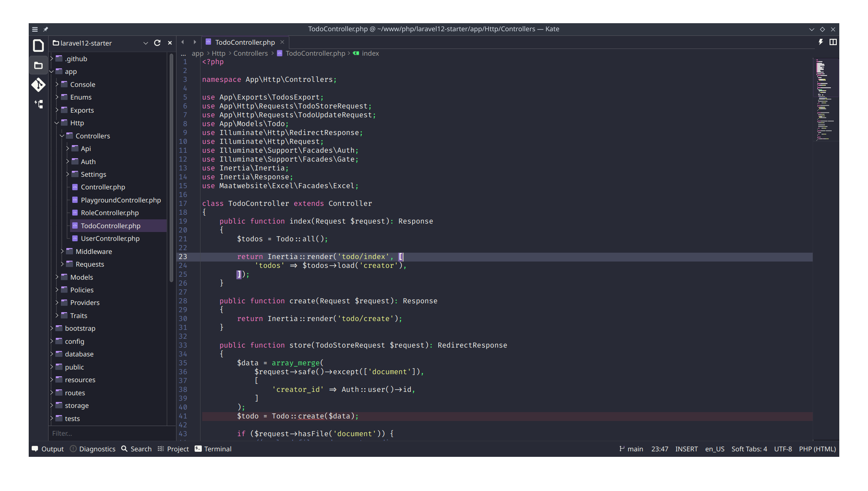Expand the Models folder

[57, 277]
